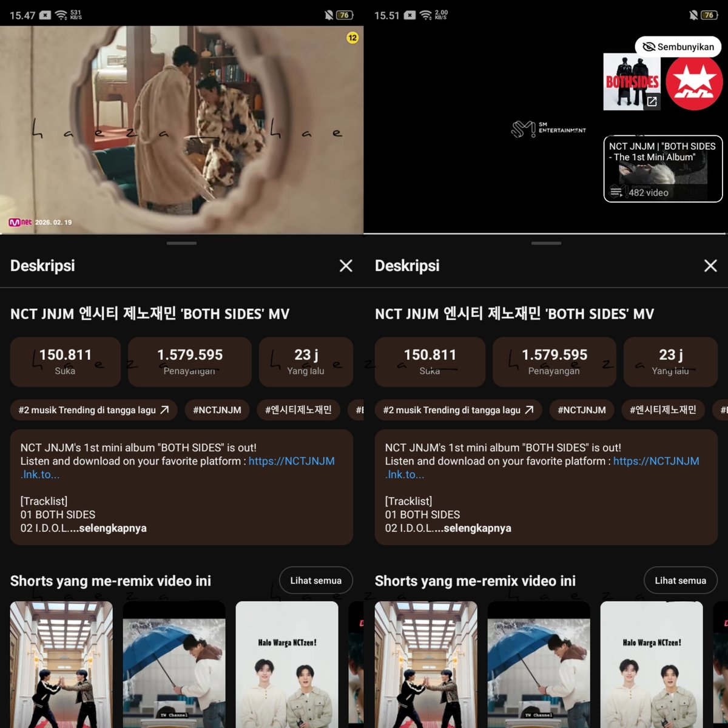Viewport: 728px width, 728px height.
Task: Open Halo Warga NCTzen Short in left screenshot
Action: (287, 664)
